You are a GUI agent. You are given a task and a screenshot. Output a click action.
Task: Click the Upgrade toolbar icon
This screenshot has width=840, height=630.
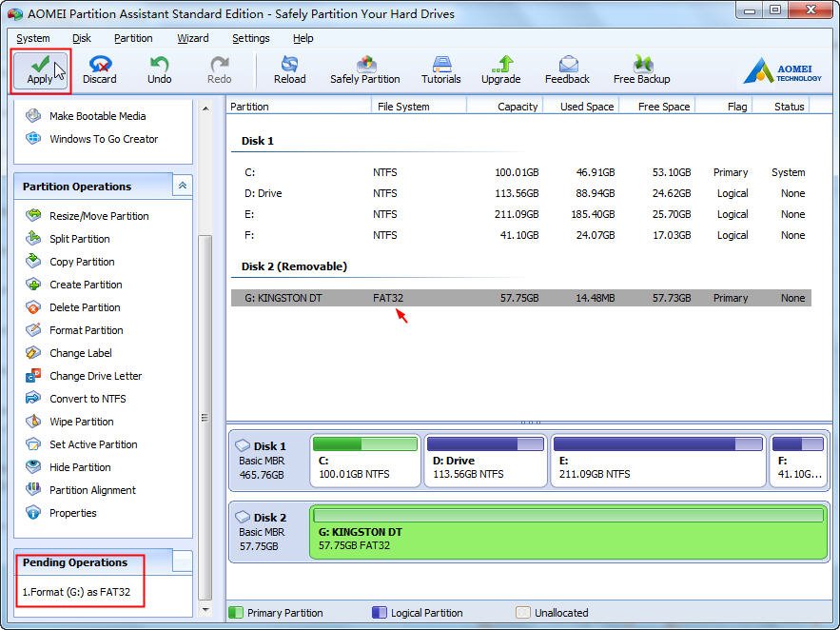point(501,70)
